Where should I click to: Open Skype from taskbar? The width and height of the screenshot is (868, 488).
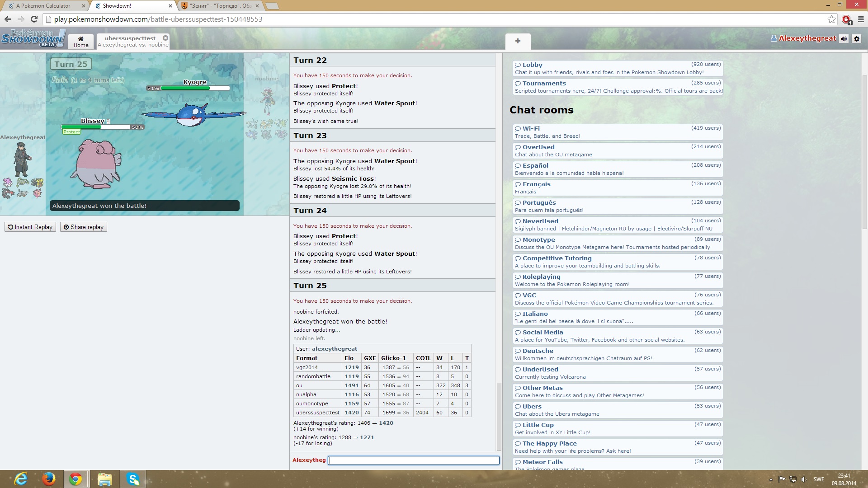133,479
